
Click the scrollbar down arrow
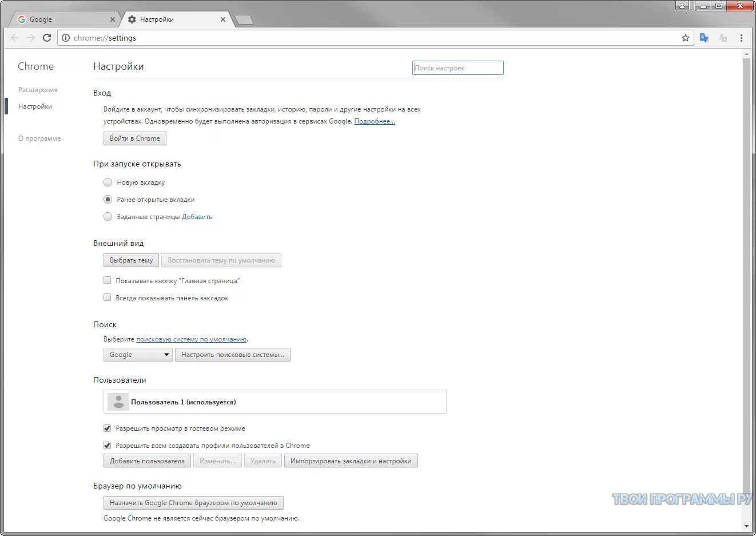(746, 526)
